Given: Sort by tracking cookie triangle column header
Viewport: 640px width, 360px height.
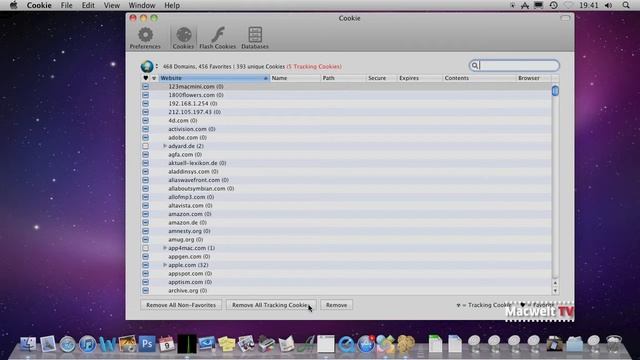Looking at the screenshot, I should (x=154, y=78).
